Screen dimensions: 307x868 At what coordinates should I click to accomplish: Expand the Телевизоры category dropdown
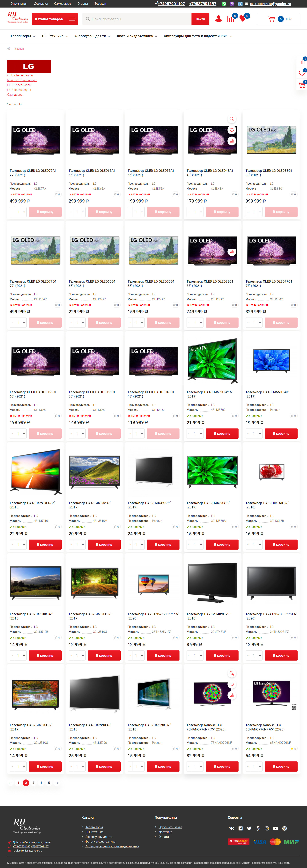(23, 36)
